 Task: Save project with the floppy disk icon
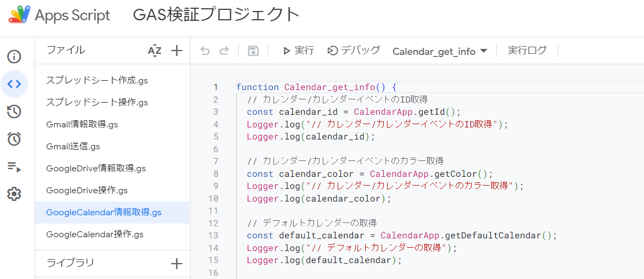pyautogui.click(x=253, y=51)
